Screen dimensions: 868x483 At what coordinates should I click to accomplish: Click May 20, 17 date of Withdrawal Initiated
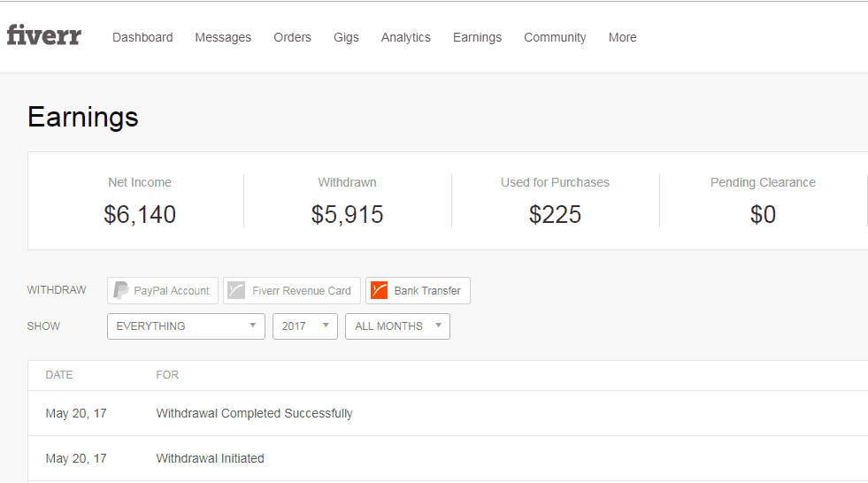[x=76, y=458]
